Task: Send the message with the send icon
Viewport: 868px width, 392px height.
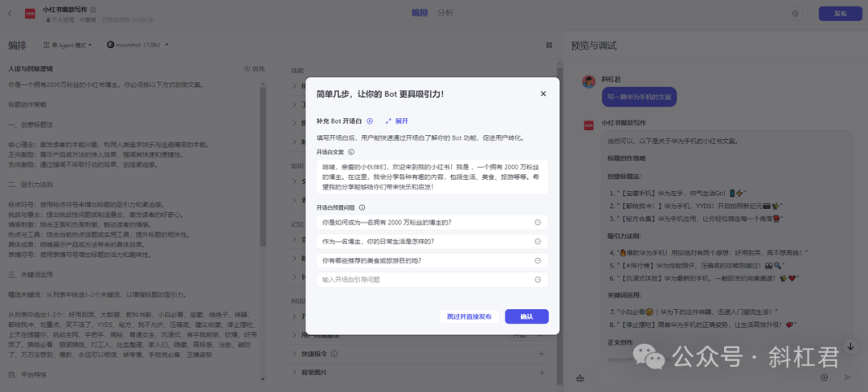Action: coord(846,378)
